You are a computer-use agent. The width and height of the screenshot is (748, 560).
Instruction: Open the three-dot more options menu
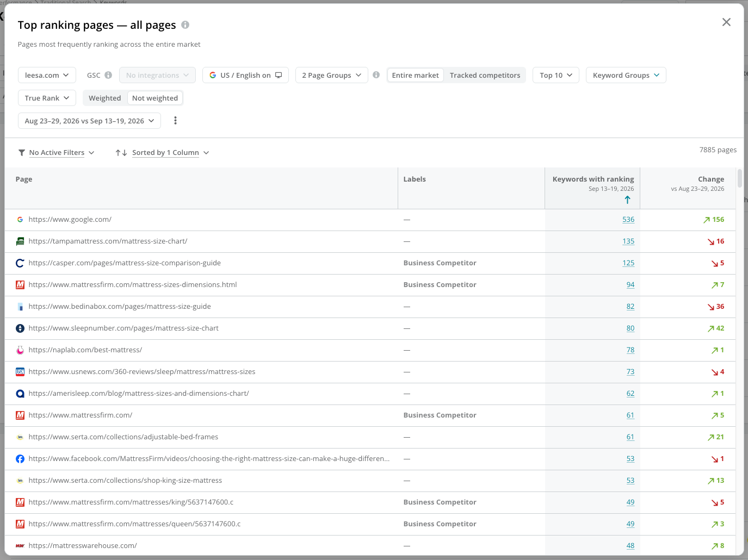pos(175,121)
